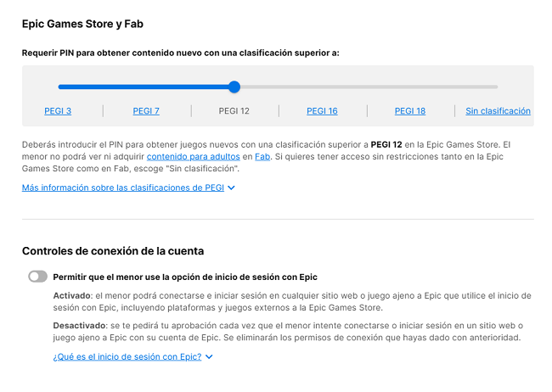Set rating limit to PEGI 16
This screenshot has width=552, height=392.
tap(322, 111)
